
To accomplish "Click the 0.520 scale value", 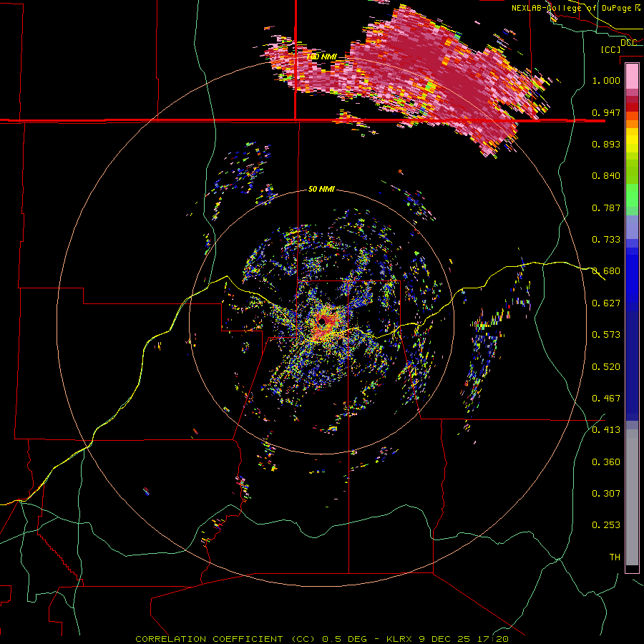I will pos(606,367).
